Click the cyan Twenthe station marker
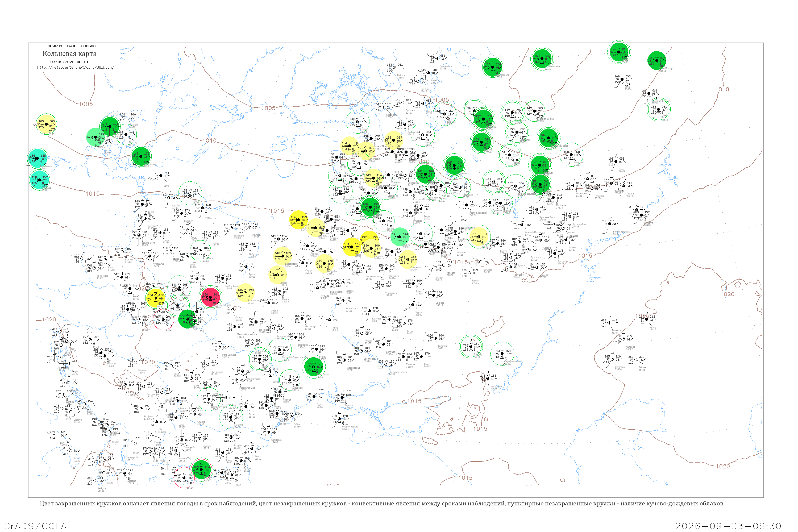Viewport: 798px width, 532px height. (x=40, y=180)
